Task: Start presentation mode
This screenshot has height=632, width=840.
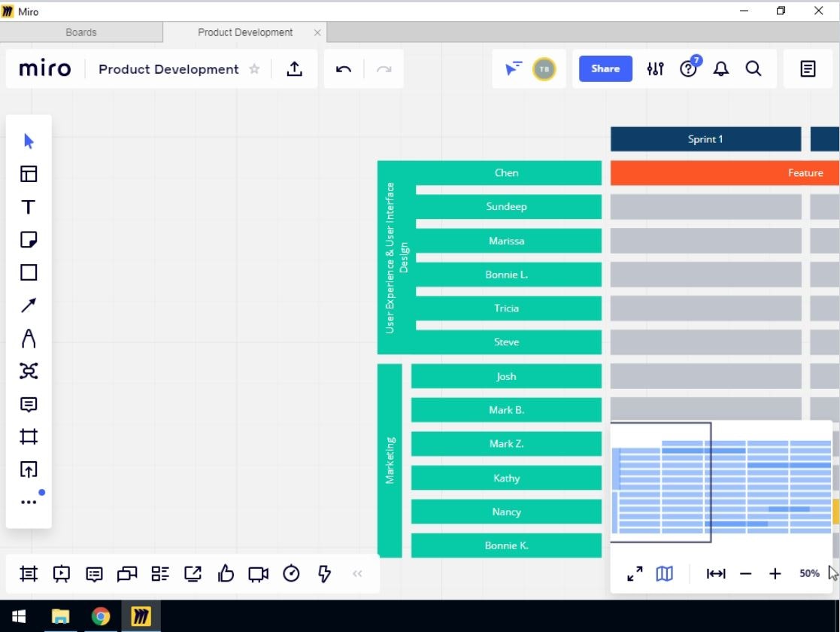Action: 62,573
